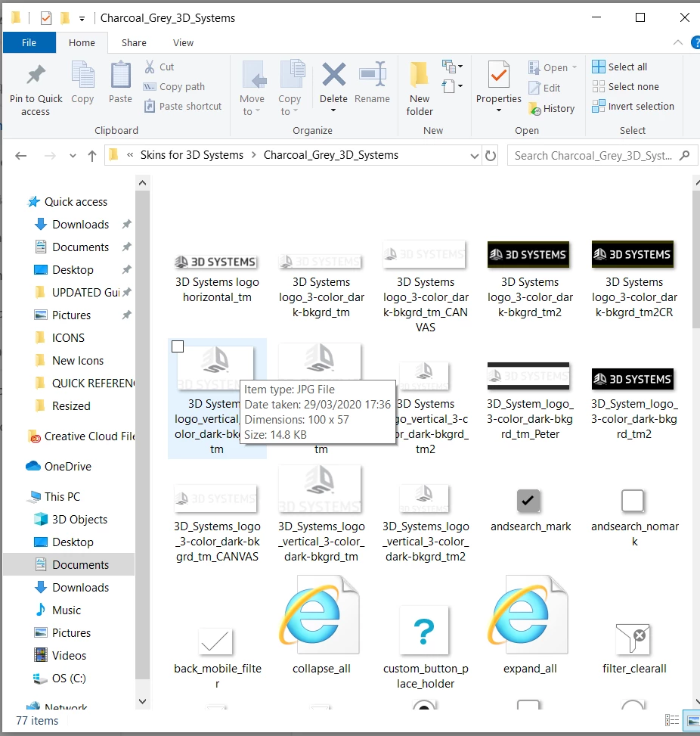Click Charcoal_Grey_3D_Systems breadcrumb

[331, 155]
